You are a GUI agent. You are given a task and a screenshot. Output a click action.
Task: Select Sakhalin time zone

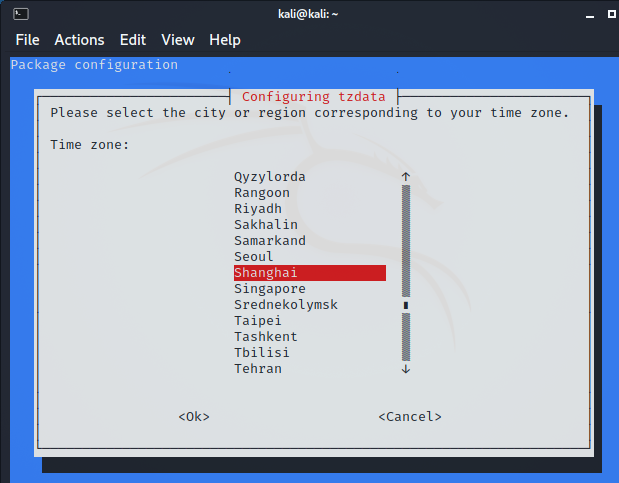310,225
